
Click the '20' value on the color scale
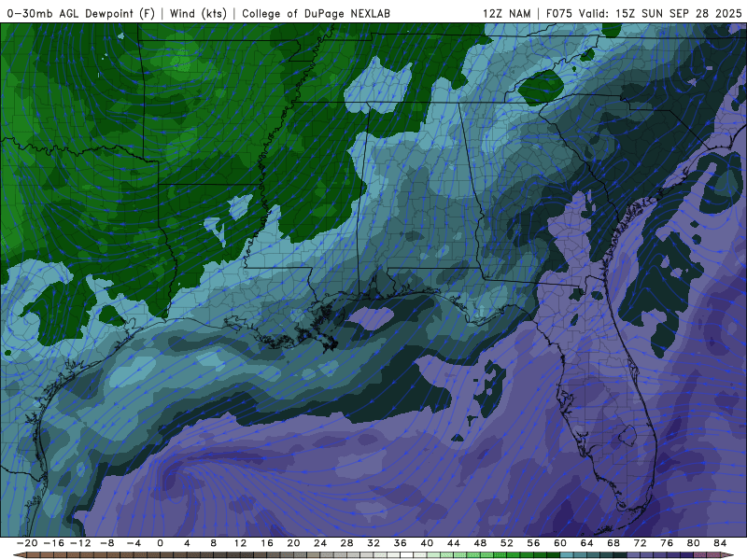point(293,543)
